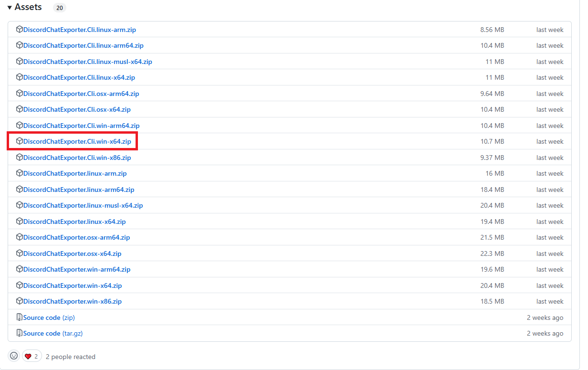Click package icon beside Cli.win-x64.zip

tap(20, 141)
